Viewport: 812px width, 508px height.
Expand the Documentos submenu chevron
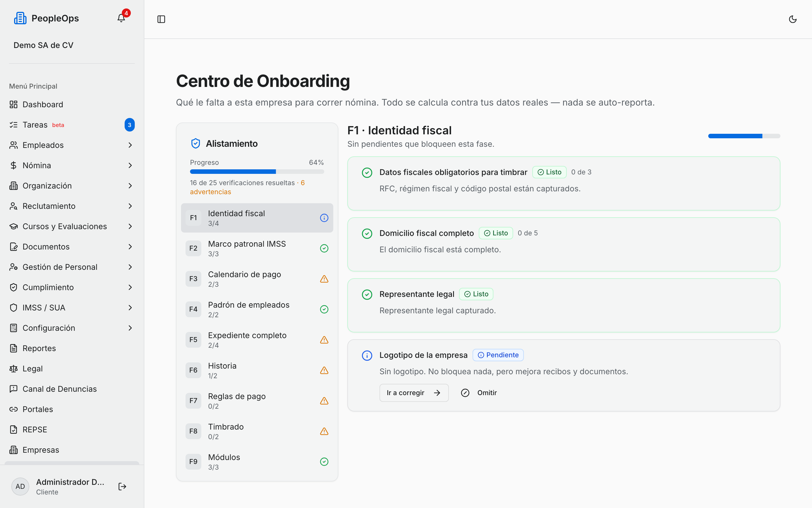(130, 247)
